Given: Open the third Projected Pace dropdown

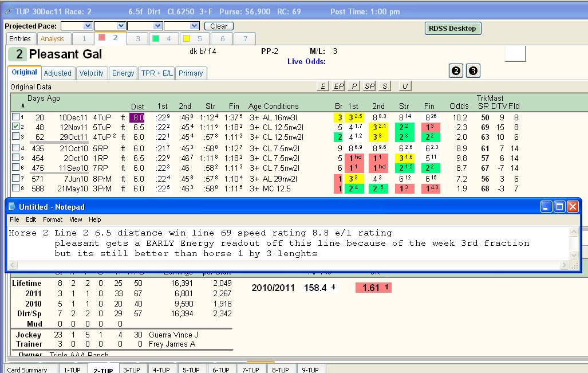Looking at the screenshot, I should pos(157,26).
